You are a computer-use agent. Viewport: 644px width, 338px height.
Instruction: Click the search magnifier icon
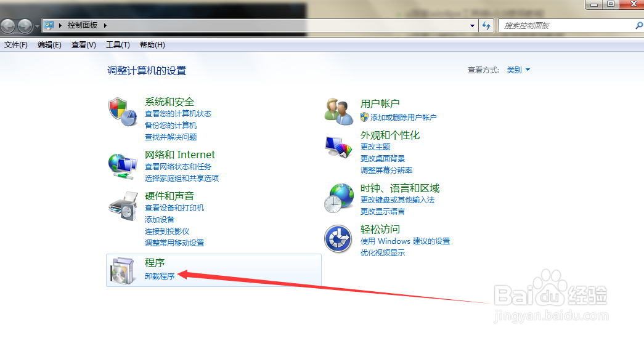[638, 25]
